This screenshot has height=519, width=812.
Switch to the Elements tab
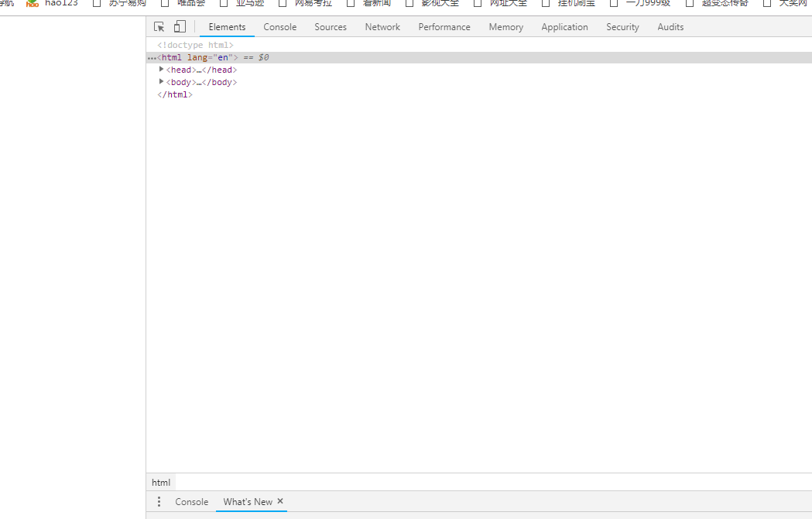(x=228, y=27)
